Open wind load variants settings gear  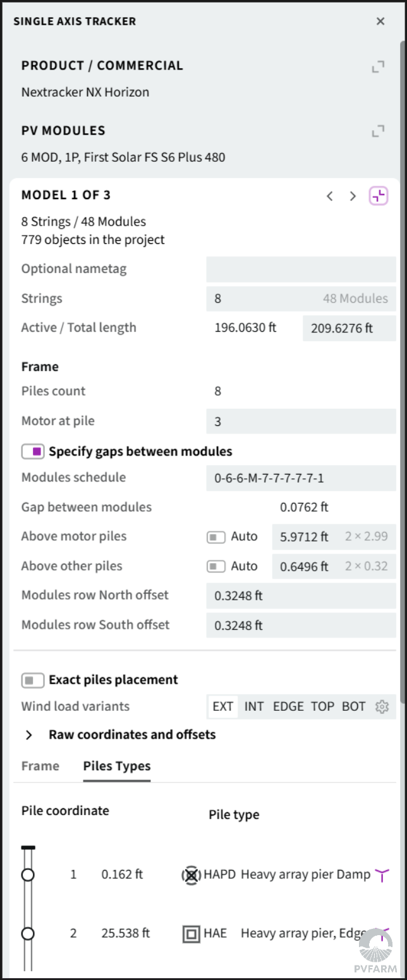382,706
